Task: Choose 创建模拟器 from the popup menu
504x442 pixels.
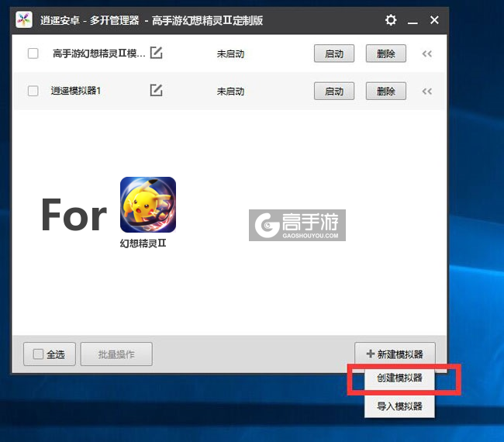Action: point(399,378)
